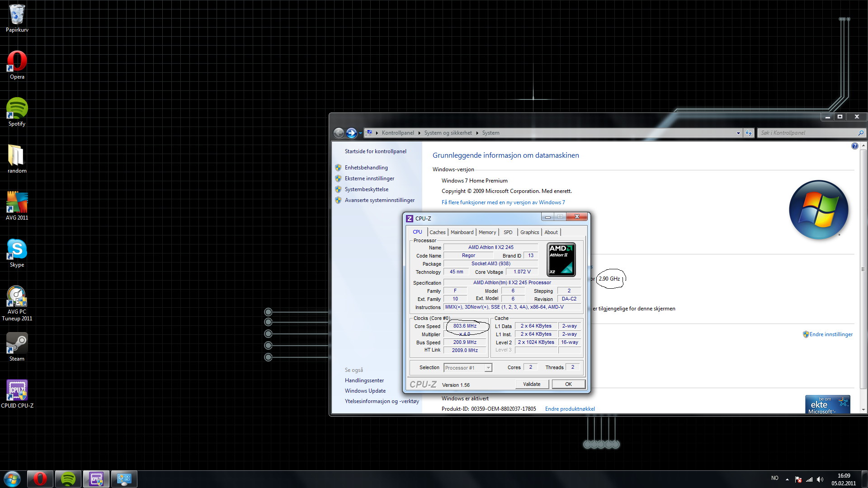868x488 pixels.
Task: Click the network signal tray icon
Action: (x=809, y=479)
